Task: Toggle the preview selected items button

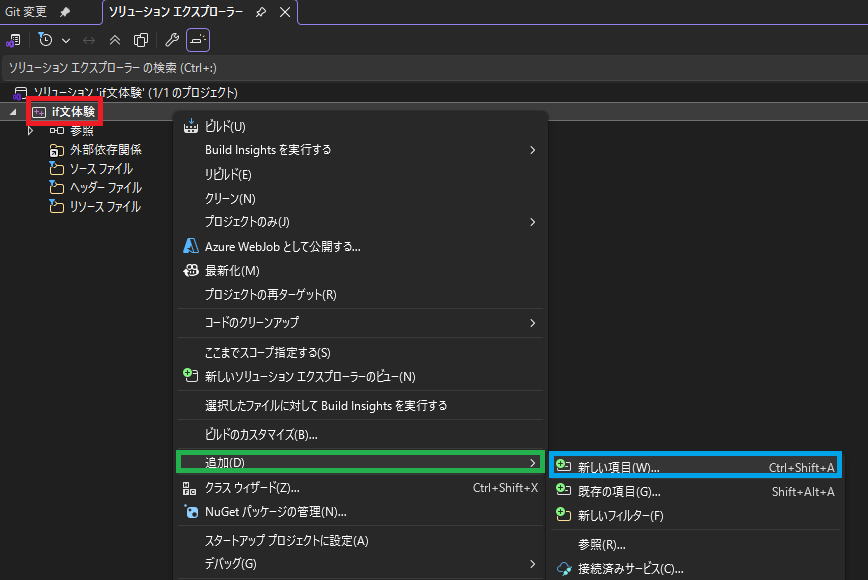Action: point(198,40)
